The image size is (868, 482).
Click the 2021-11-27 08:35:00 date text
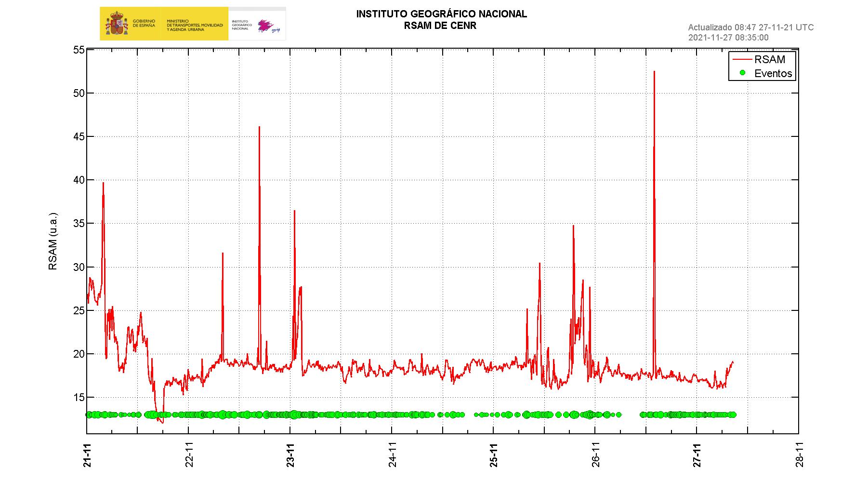[x=728, y=38]
